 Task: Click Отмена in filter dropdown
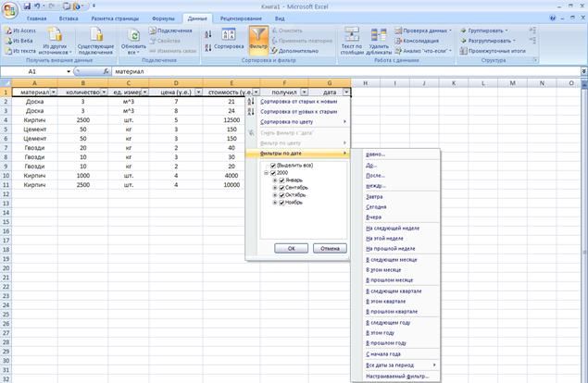click(x=330, y=249)
